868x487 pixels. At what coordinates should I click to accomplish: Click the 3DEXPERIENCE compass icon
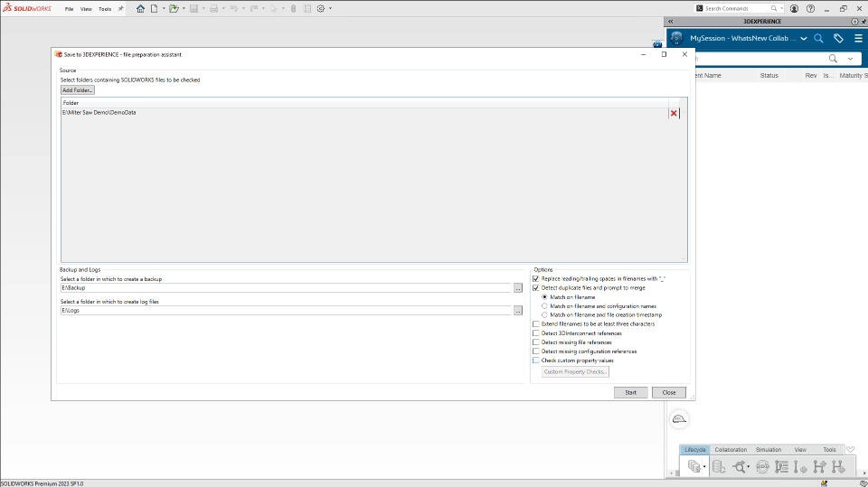tap(676, 38)
